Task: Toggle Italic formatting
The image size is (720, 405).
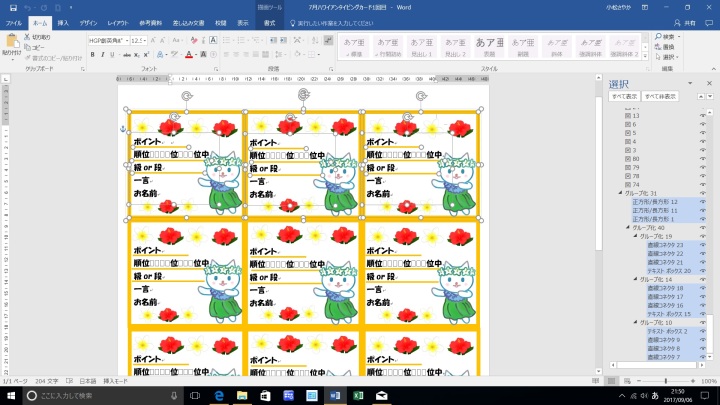Action: tap(102, 55)
